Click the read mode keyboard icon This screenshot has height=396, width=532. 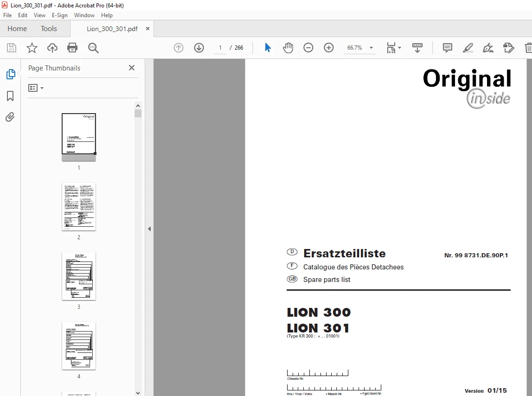tap(417, 48)
